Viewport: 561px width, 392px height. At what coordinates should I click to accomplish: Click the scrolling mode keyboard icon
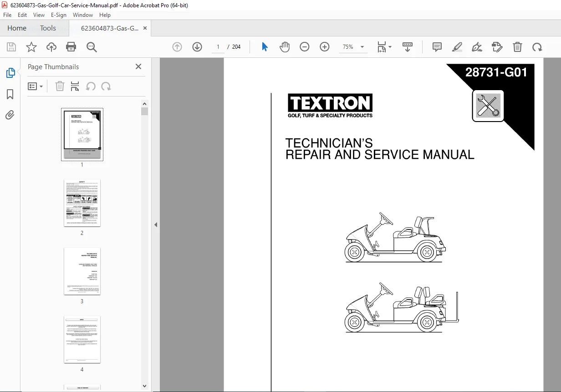pos(408,47)
